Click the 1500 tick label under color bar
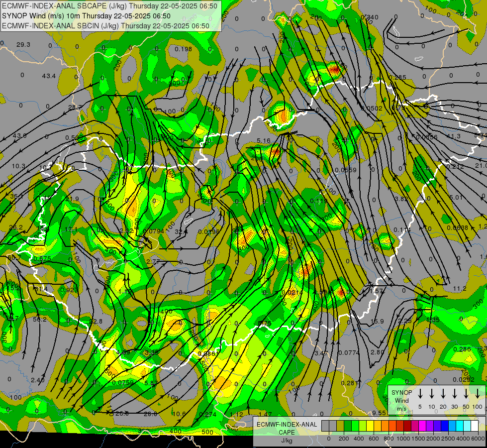 (419, 439)
